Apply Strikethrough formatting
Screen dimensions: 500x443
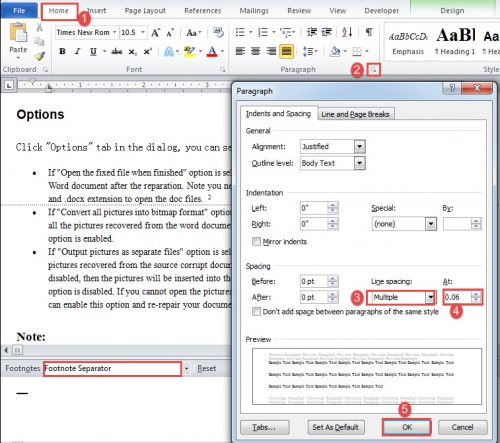[117, 51]
